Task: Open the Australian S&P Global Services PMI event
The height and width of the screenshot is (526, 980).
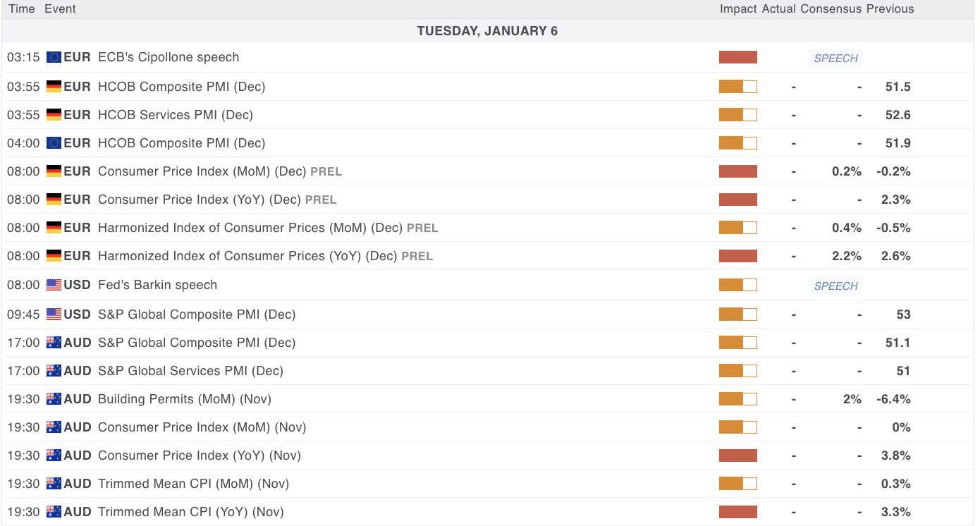Action: [190, 371]
